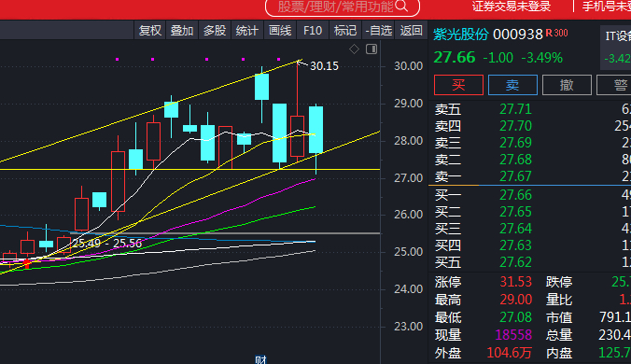
Task: Open the 复权 adjustment option
Action: [x=149, y=31]
